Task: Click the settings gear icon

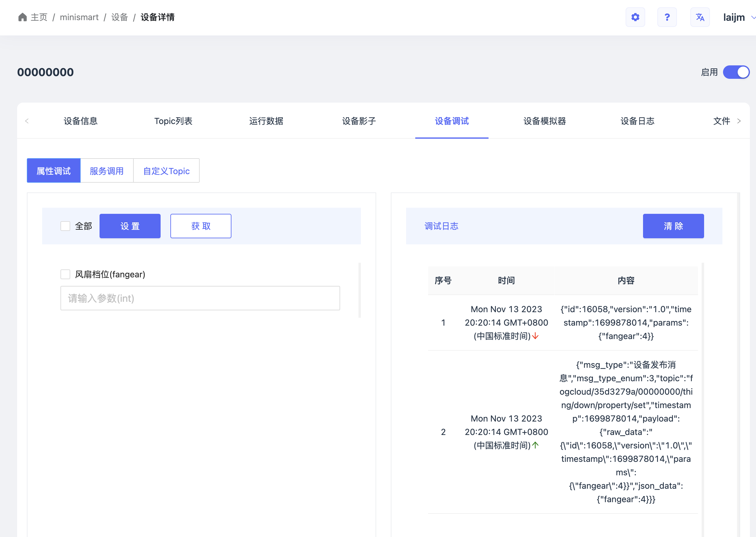Action: coord(635,17)
